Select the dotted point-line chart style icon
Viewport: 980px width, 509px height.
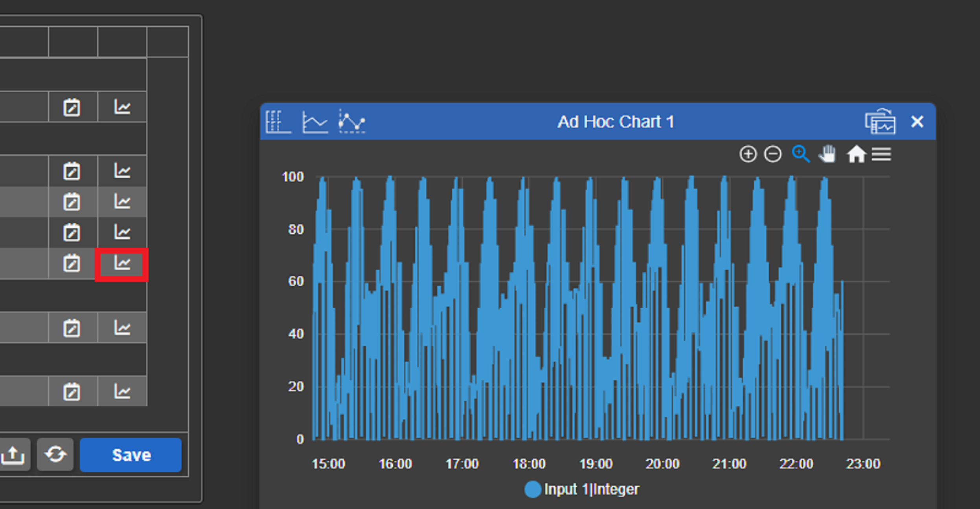(x=352, y=122)
